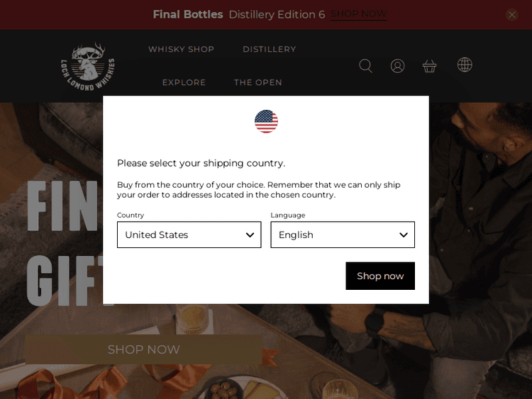The height and width of the screenshot is (399, 532).
Task: Open the Whisky Shop menu
Action: [x=181, y=49]
